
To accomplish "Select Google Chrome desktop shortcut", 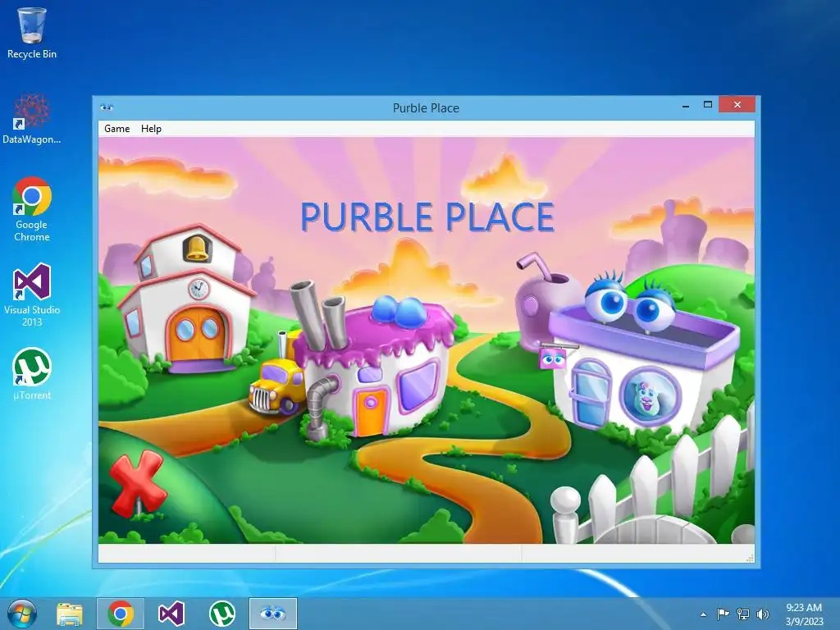I will click(32, 209).
